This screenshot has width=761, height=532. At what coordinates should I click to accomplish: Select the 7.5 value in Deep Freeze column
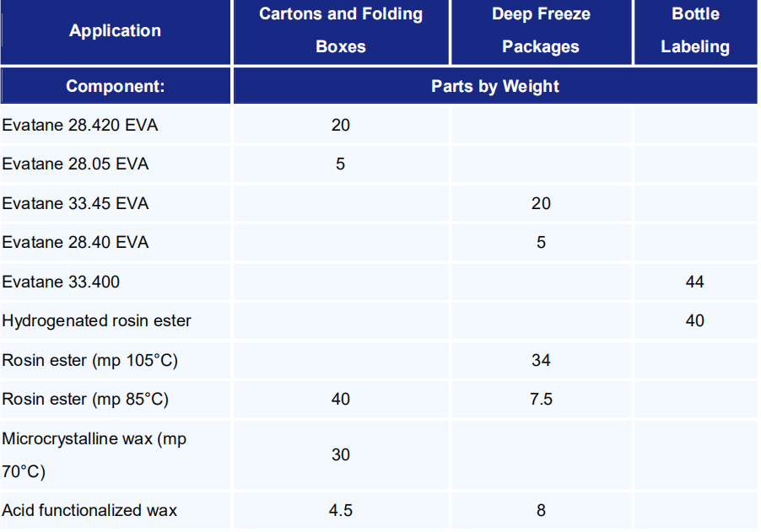point(541,399)
